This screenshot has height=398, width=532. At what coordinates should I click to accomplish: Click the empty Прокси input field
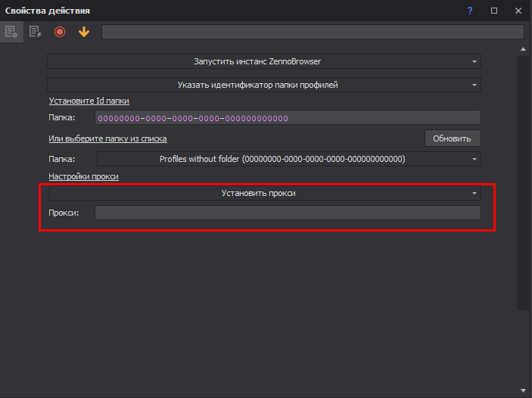point(288,213)
